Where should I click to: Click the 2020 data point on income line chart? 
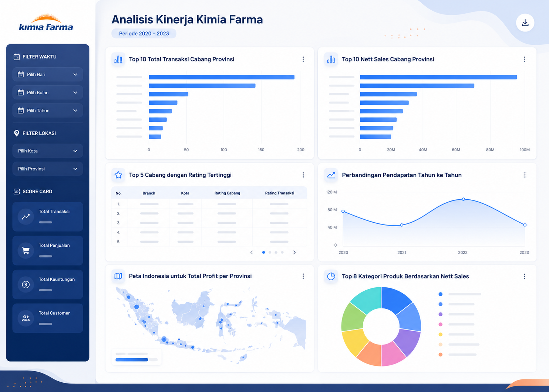tap(343, 211)
